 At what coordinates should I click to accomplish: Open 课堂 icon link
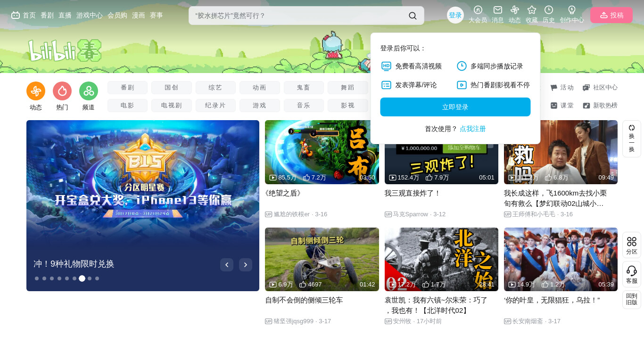pos(562,106)
